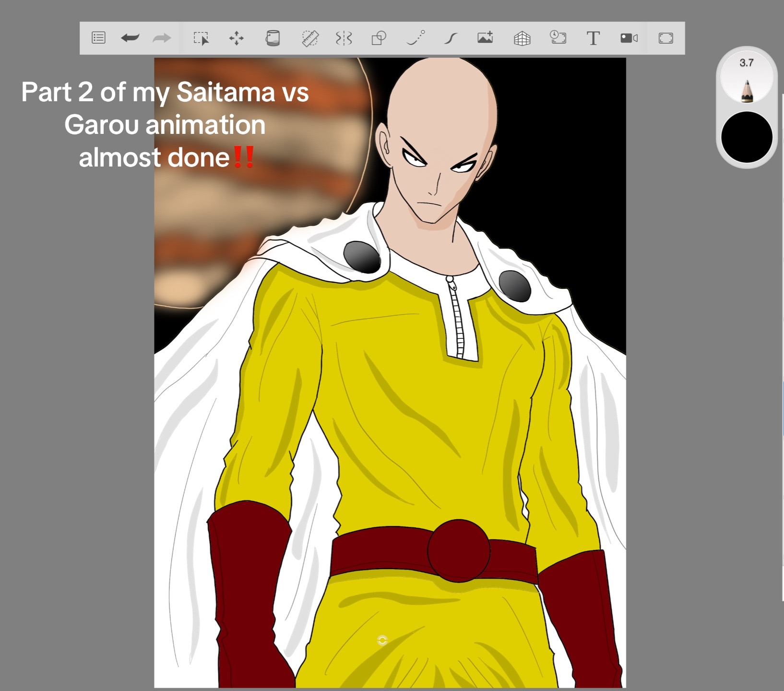The width and height of the screenshot is (784, 691).
Task: Select the Steady Stroke curve tool
Action: tap(450, 38)
